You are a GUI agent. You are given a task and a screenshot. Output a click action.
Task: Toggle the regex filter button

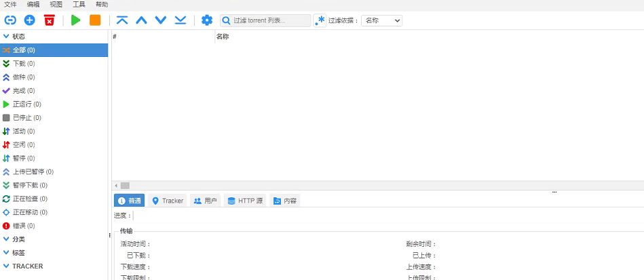pyautogui.click(x=320, y=20)
